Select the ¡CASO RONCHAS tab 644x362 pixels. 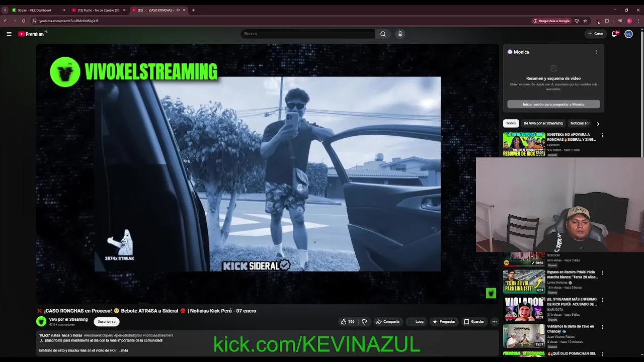[x=157, y=10]
